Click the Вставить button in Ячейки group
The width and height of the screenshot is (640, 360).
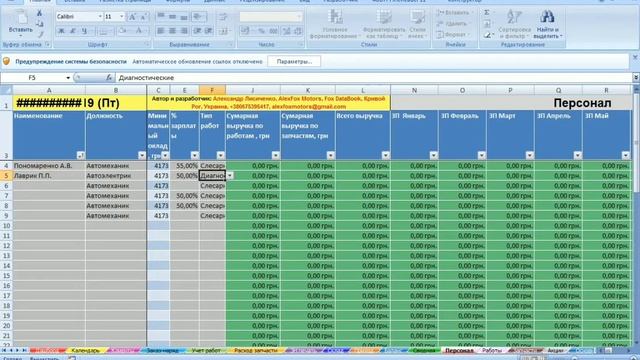point(454,13)
